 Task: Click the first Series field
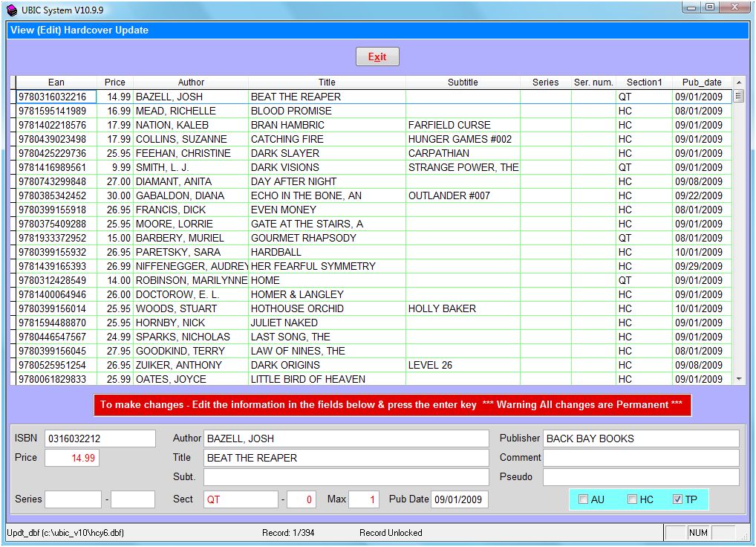(x=74, y=499)
